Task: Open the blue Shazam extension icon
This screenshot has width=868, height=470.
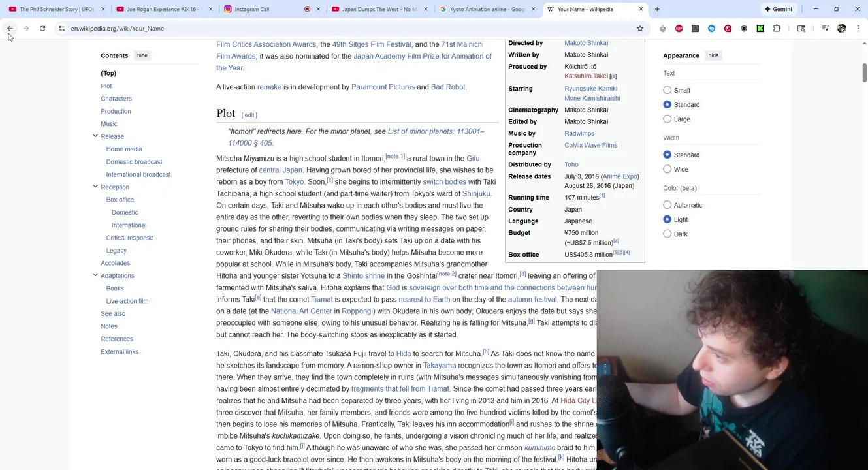Action: coord(712,29)
